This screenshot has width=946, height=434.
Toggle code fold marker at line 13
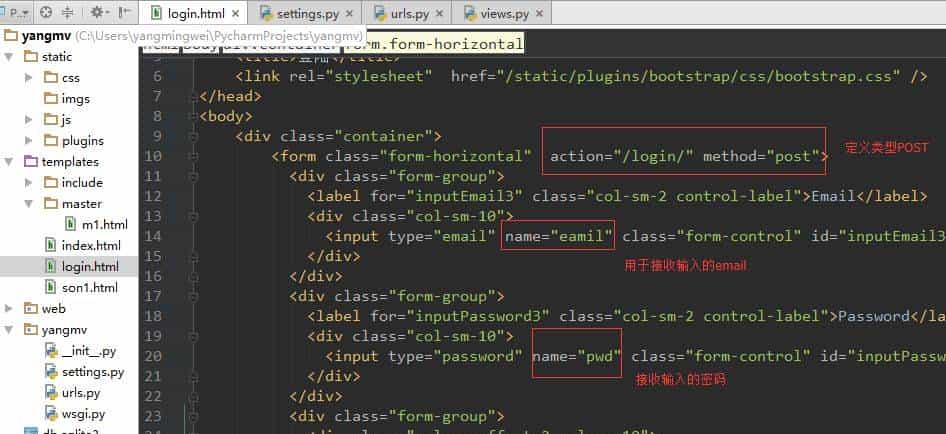193,216
